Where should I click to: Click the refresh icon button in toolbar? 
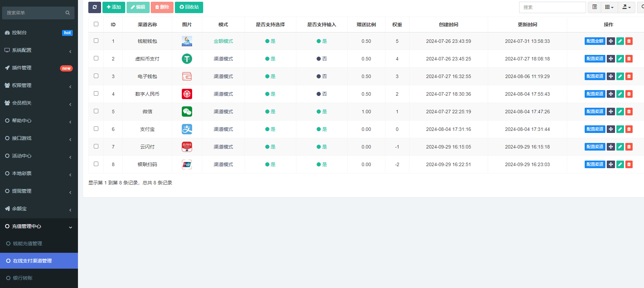tap(95, 7)
